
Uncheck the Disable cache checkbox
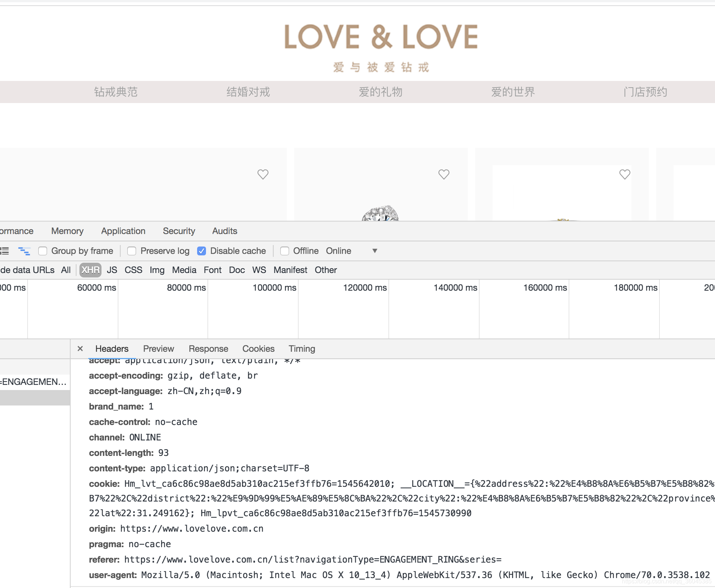point(202,251)
